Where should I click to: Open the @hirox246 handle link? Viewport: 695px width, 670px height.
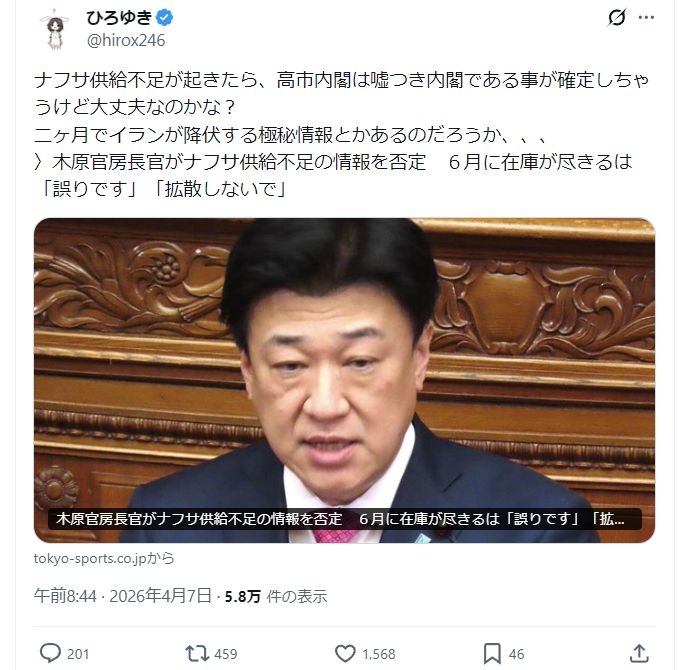tap(126, 40)
